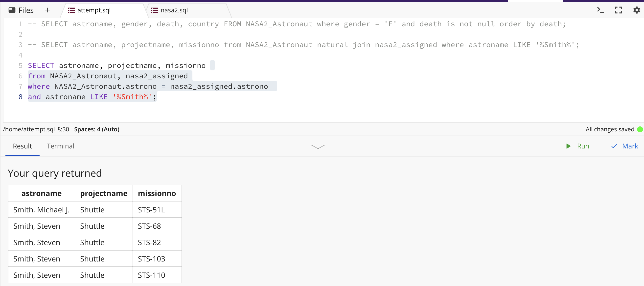Collapse the result panel with chevron

(318, 146)
